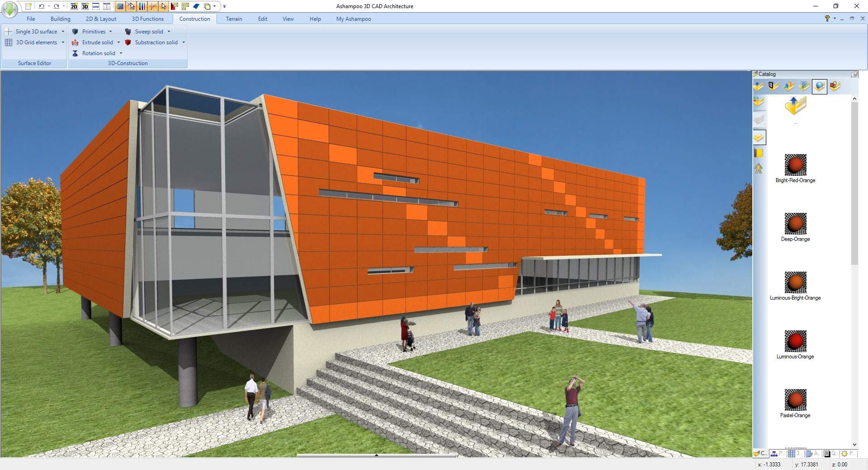Image resolution: width=868 pixels, height=470 pixels.
Task: Open the materials globe folder in Catalog
Action: click(819, 86)
